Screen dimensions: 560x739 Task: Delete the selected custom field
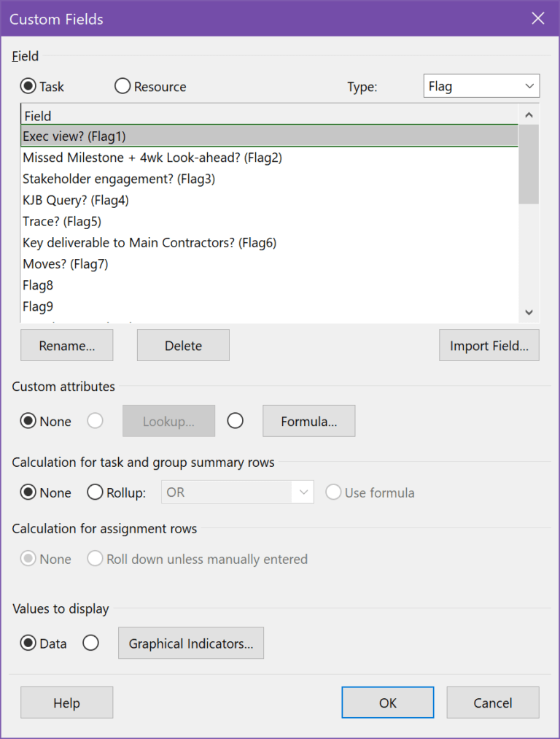182,345
